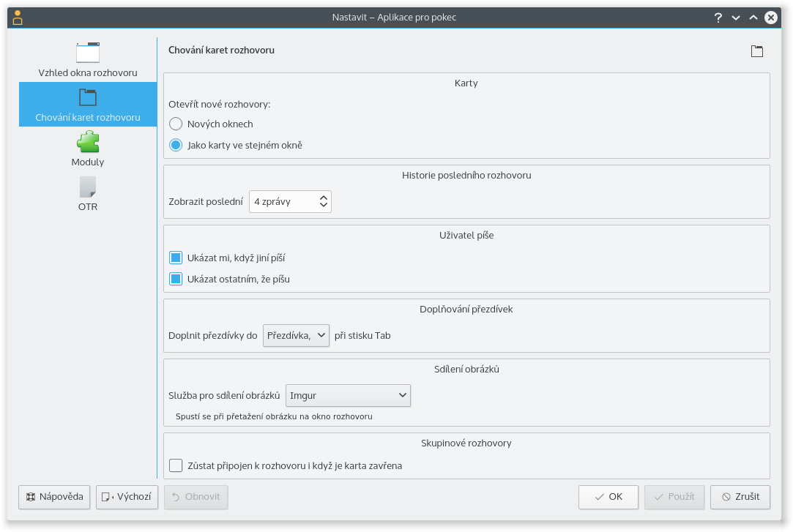Open the Přezdívka, completion style dropdown
The height and width of the screenshot is (532, 793).
point(296,335)
